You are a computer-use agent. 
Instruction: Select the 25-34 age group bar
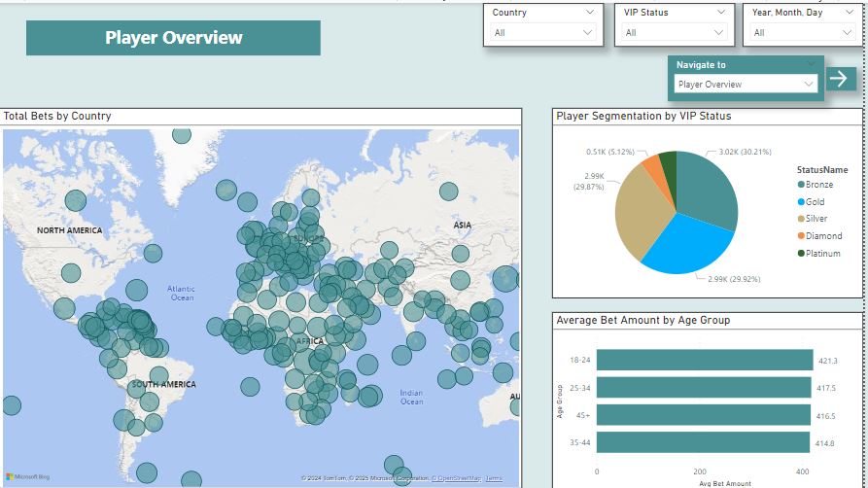704,388
